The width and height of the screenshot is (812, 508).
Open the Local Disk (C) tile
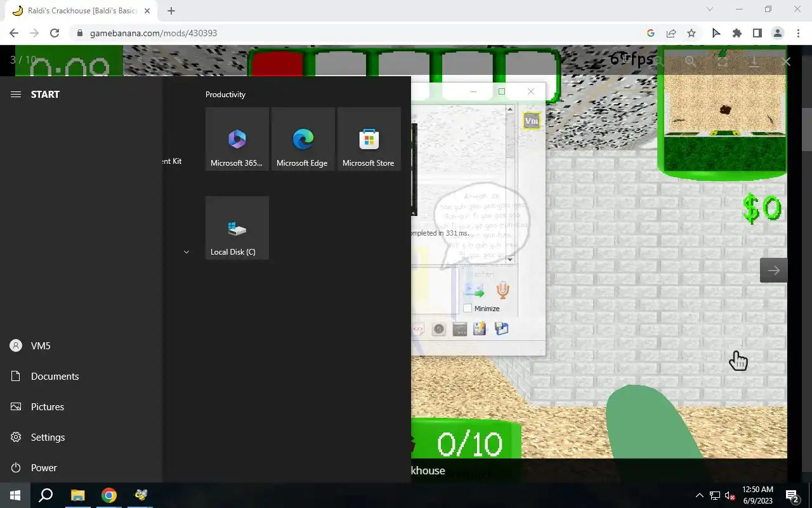click(x=237, y=228)
